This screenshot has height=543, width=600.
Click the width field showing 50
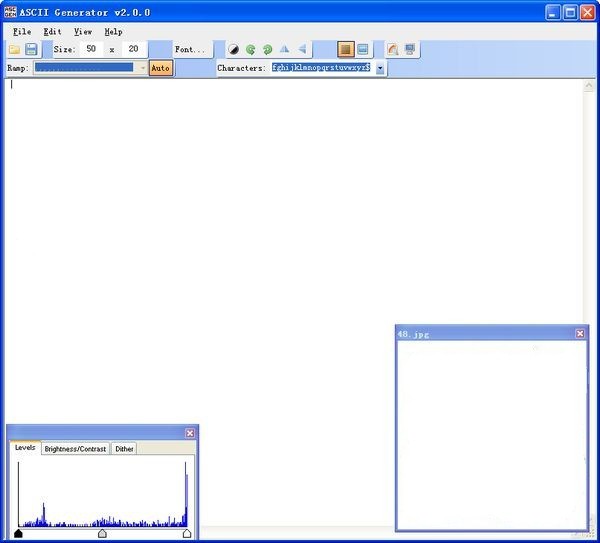pyautogui.click(x=91, y=49)
